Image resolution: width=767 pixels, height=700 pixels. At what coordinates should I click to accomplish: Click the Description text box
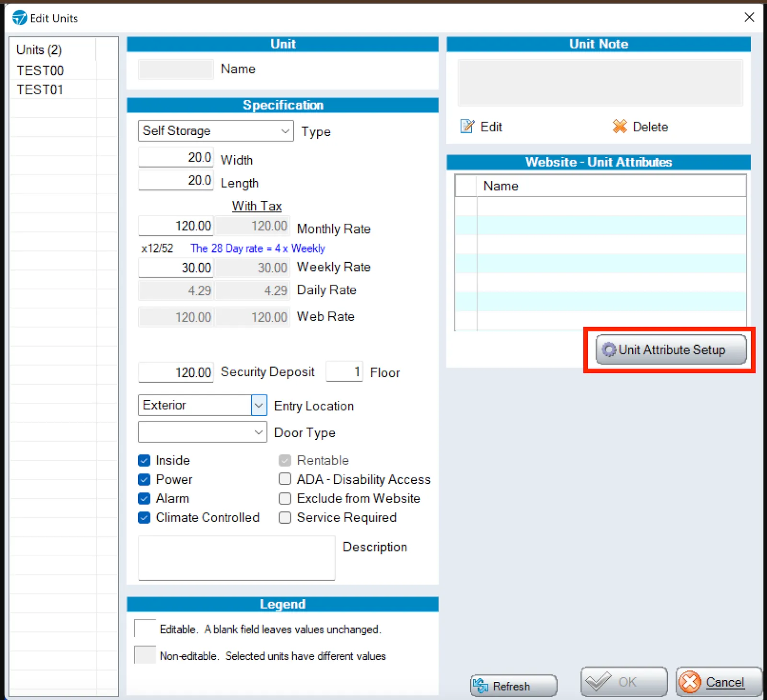point(237,558)
